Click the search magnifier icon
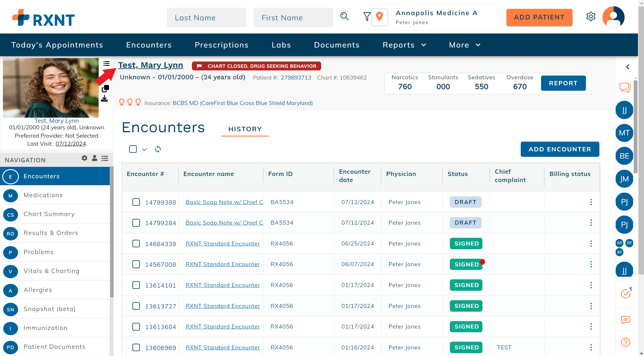Image resolution: width=644 pixels, height=356 pixels. tap(344, 17)
